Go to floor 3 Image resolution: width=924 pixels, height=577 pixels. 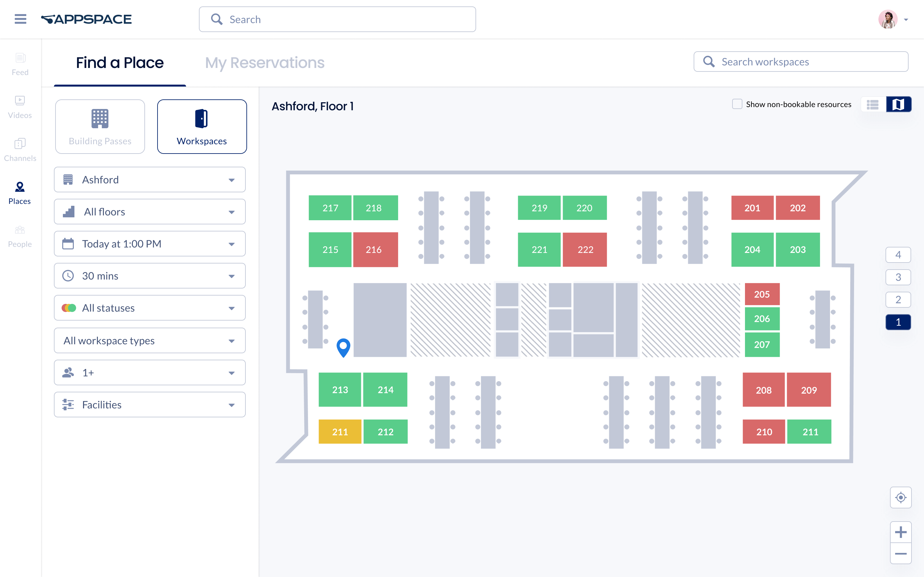[x=898, y=277]
